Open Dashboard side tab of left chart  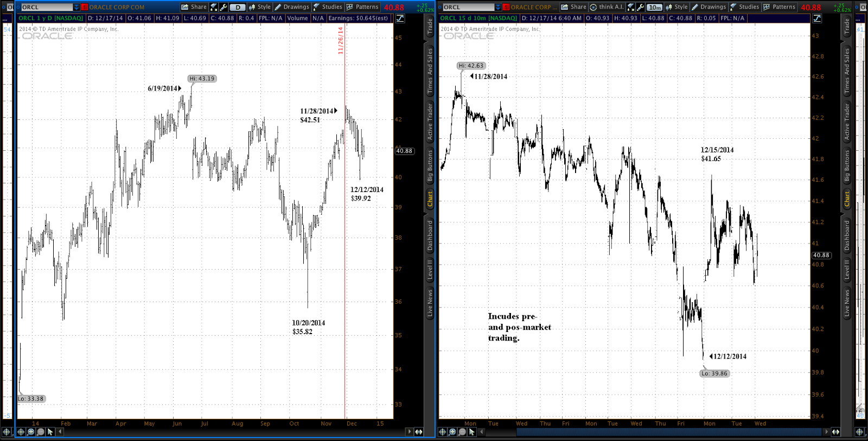430,235
